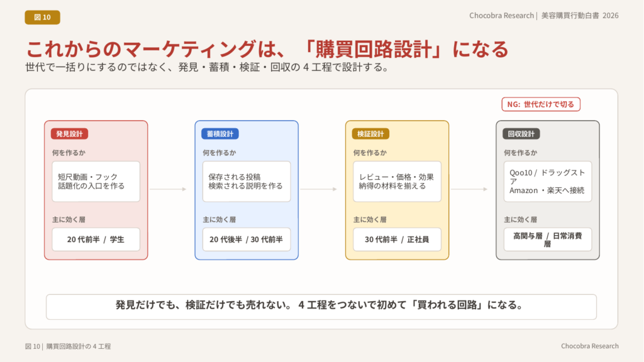The height and width of the screenshot is (362, 644).
Task: Click the 高関与層 / 日常消費層 box
Action: coord(547,239)
